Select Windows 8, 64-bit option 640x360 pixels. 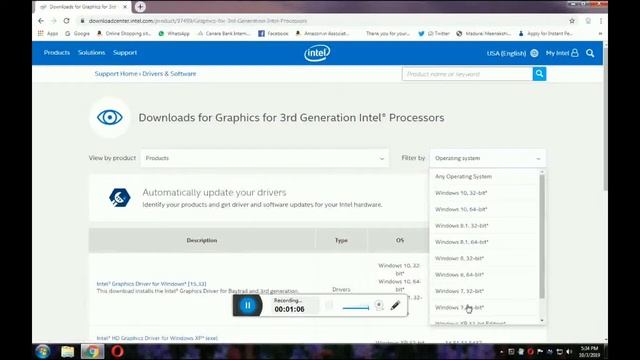[x=484, y=274]
